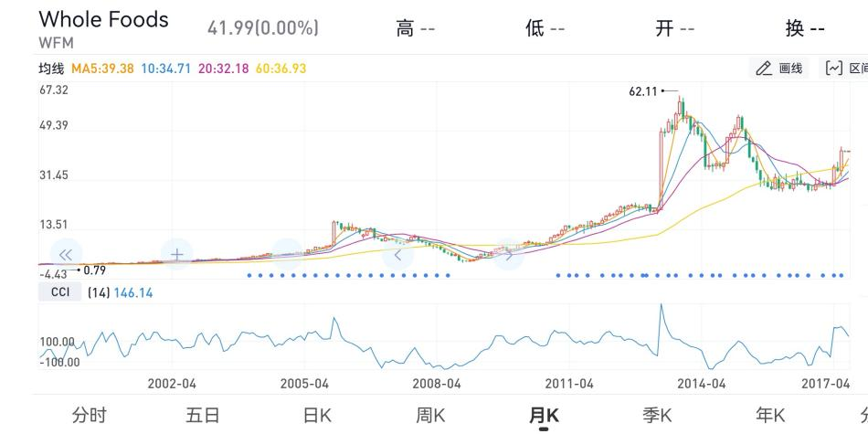Open the 日K daily candlestick tab
This screenshot has height=434, width=868.
[317, 416]
